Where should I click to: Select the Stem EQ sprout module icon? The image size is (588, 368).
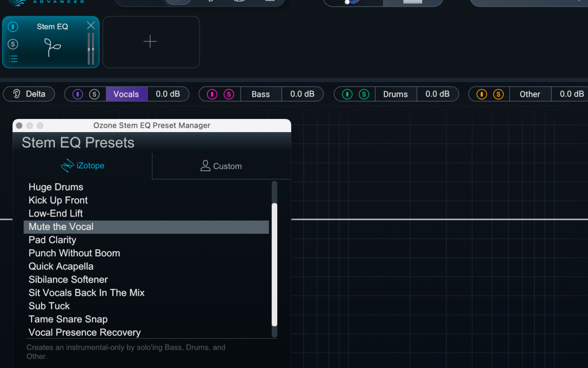[x=52, y=47]
